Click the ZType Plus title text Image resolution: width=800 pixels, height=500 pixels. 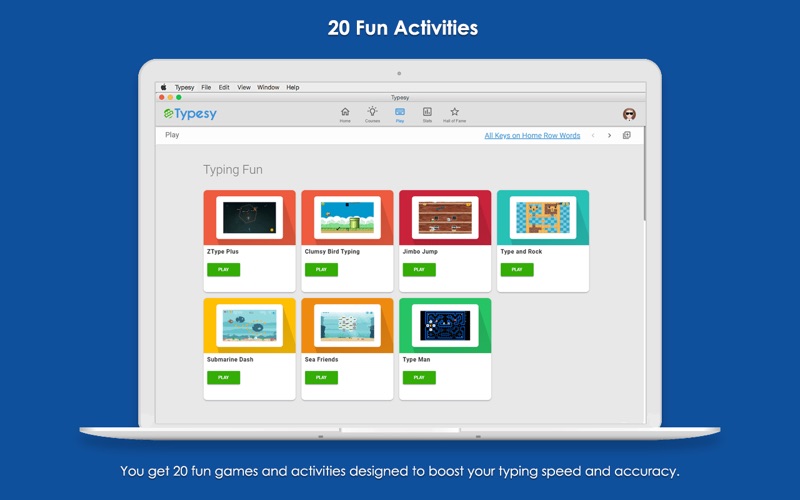223,252
